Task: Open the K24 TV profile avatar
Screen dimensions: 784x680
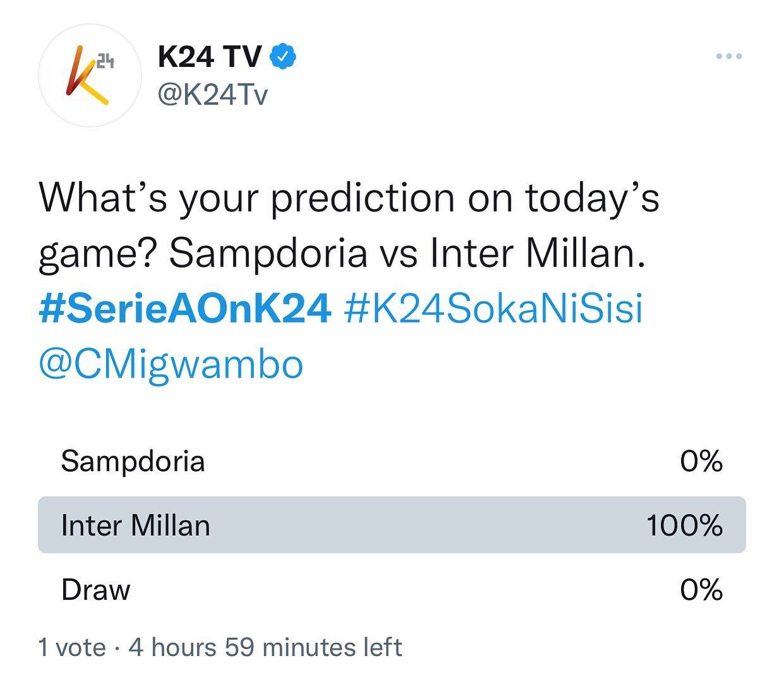Action: [90, 75]
